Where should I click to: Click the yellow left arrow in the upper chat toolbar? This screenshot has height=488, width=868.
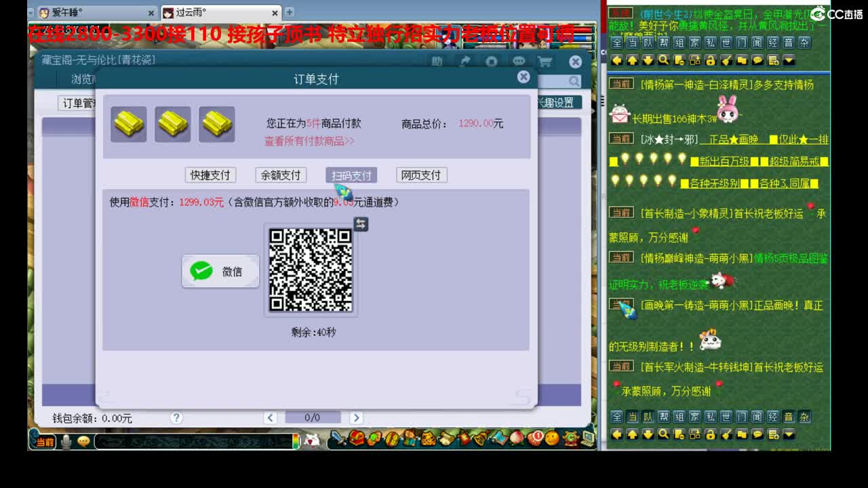tap(617, 60)
